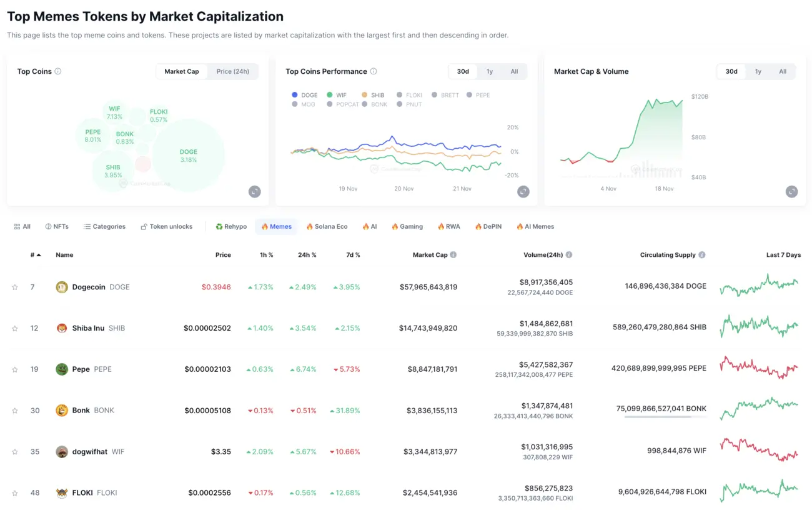Enable MOG series in performance legend

click(304, 104)
